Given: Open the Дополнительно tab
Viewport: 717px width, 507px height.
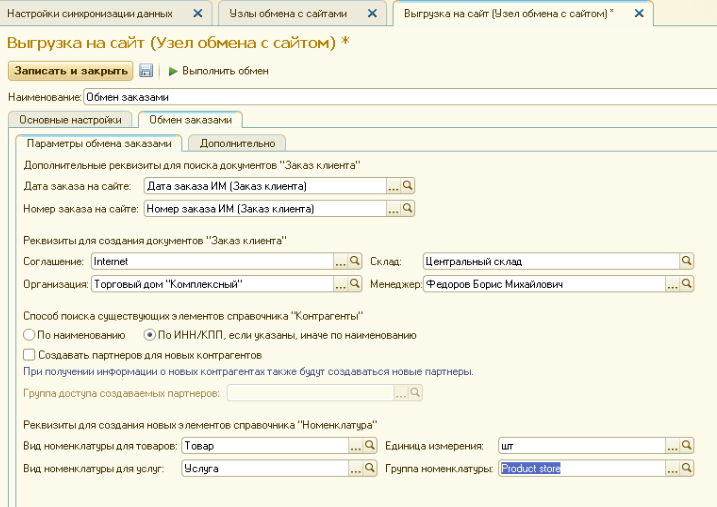Looking at the screenshot, I should (237, 144).
